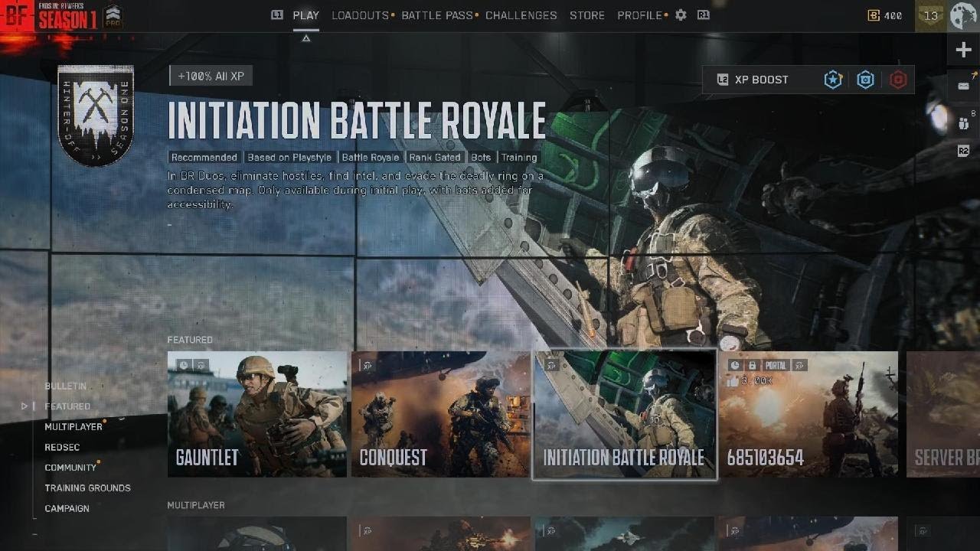Click the XP BOOST button

[x=808, y=80]
